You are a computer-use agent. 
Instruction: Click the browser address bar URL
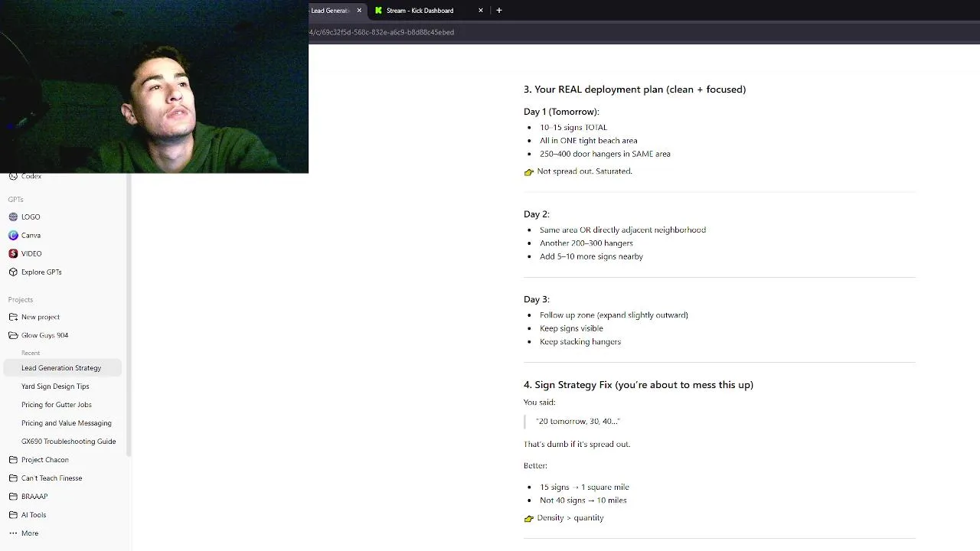pos(381,32)
